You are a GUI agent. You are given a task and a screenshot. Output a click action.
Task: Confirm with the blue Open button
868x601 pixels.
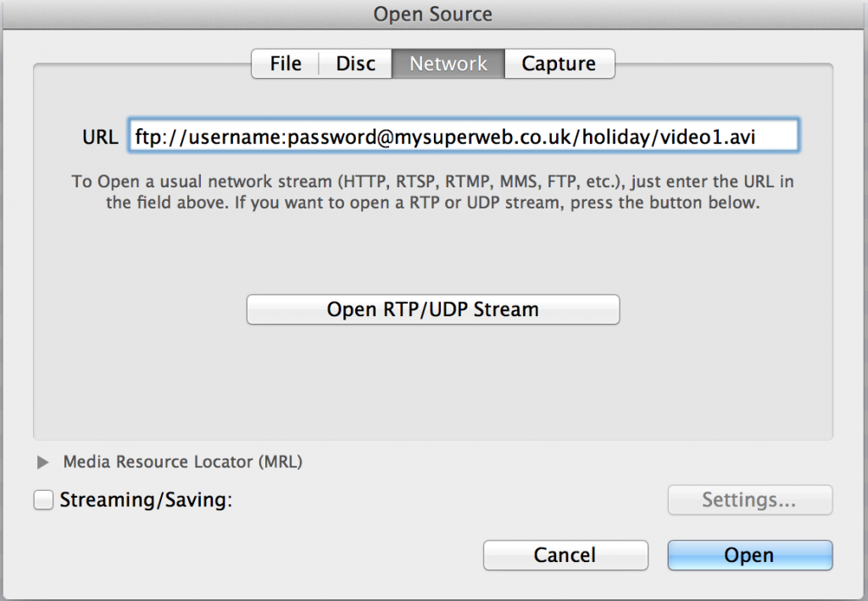pos(750,555)
